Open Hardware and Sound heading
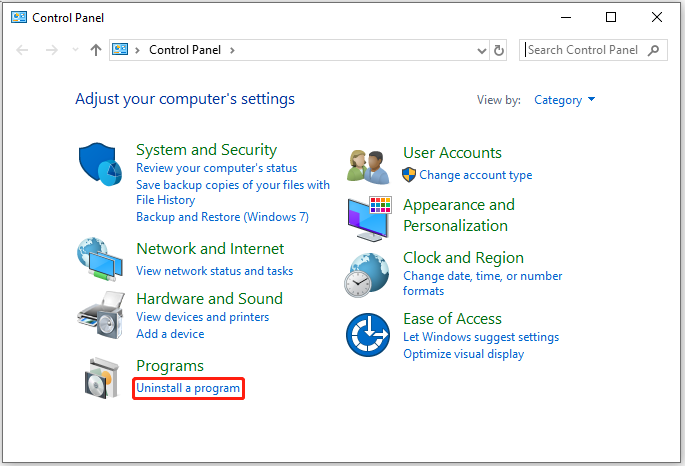Viewport: 685px width, 466px height. [209, 299]
